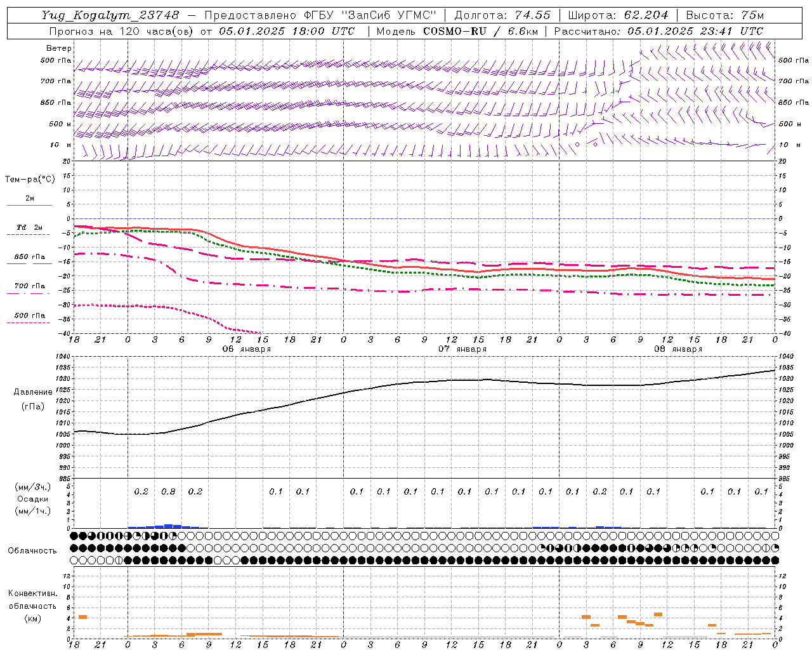Click the blue precipitation bar peak on 06 января
812x650 pixels.
coord(168,526)
